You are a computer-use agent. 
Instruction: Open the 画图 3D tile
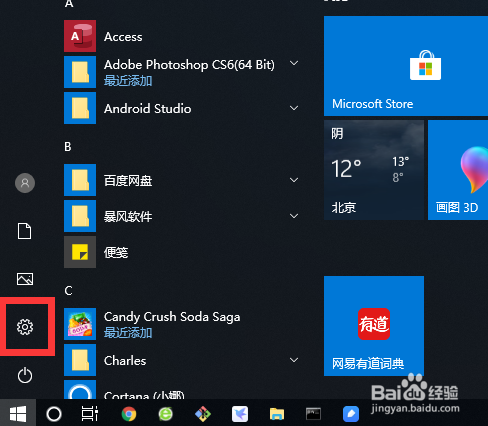pos(458,170)
